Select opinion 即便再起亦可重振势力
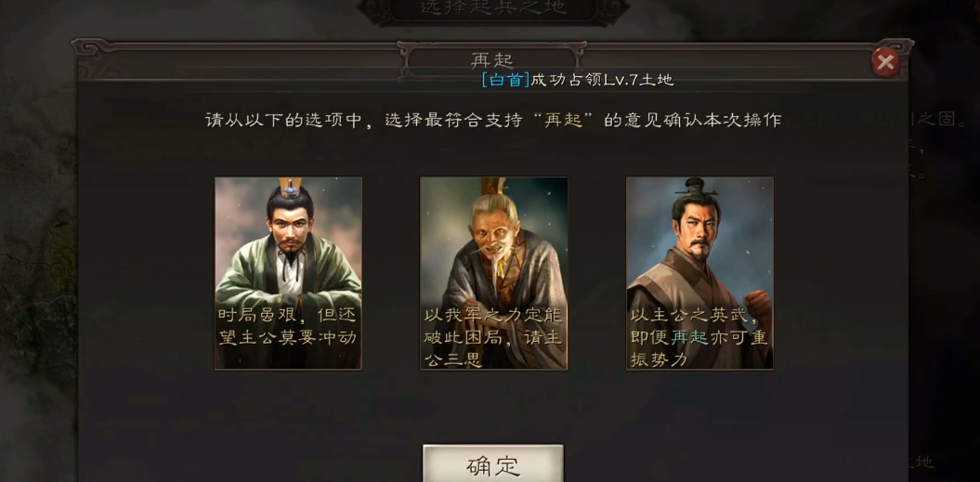This screenshot has width=980, height=482. 699,337
